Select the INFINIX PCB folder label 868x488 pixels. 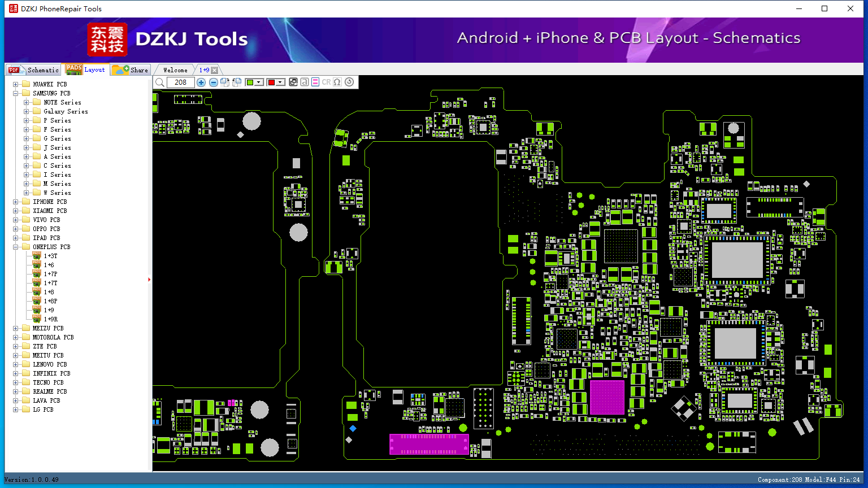point(51,373)
